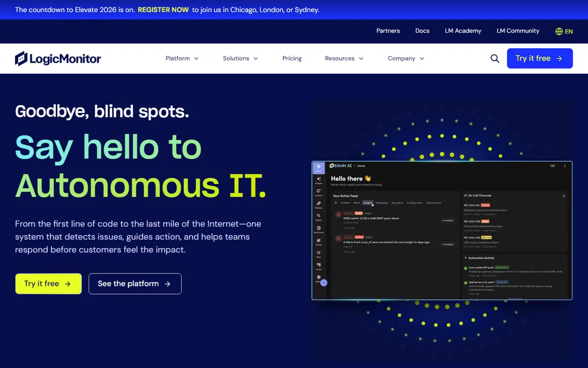
Task: Select the Incident tab in Action Feed
Action: pos(345,203)
